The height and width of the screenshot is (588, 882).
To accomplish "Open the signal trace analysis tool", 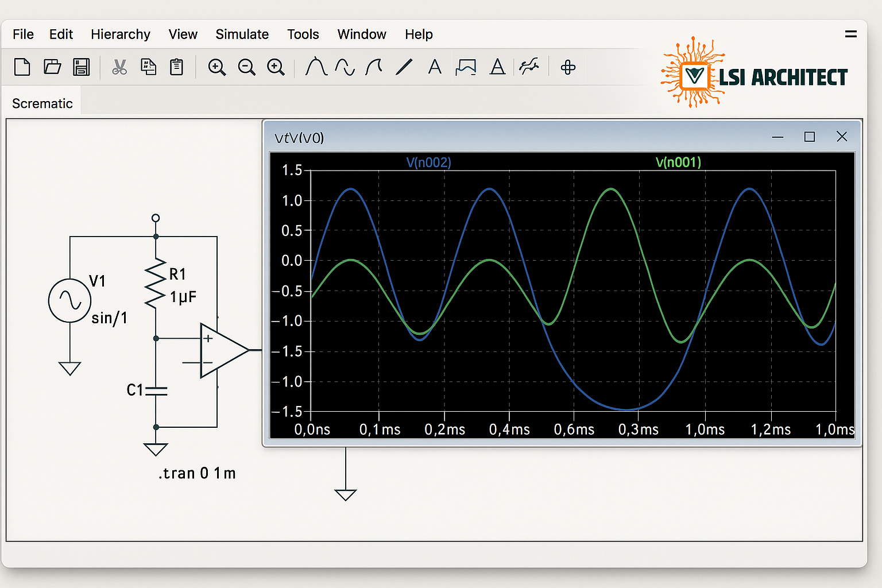I will [x=529, y=67].
